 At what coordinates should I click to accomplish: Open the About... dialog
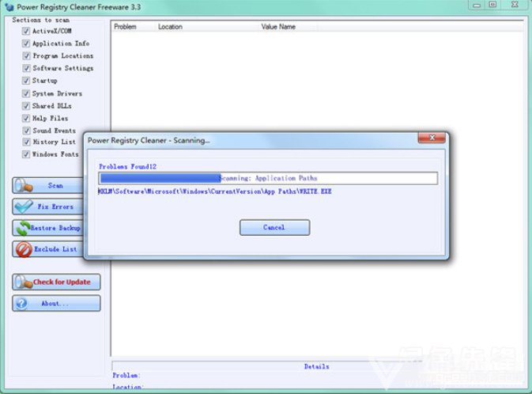click(56, 303)
